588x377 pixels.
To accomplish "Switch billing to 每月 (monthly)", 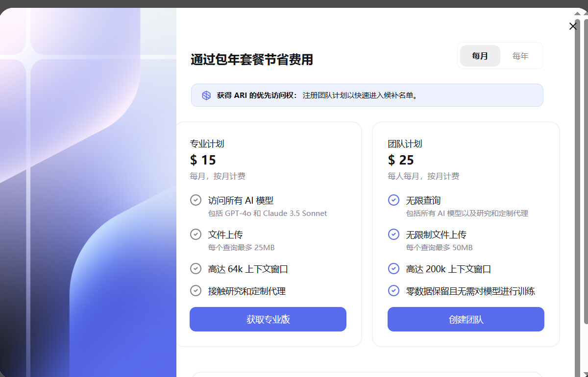I will (480, 56).
